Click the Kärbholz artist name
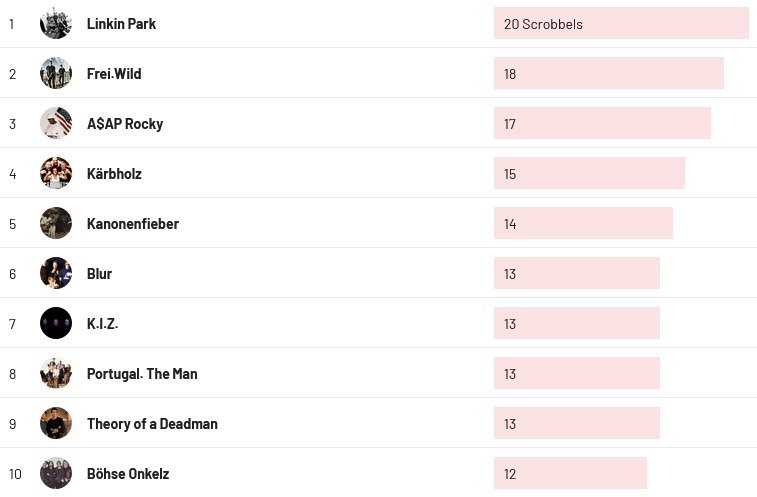This screenshot has height=497, width=757. pyautogui.click(x=114, y=174)
